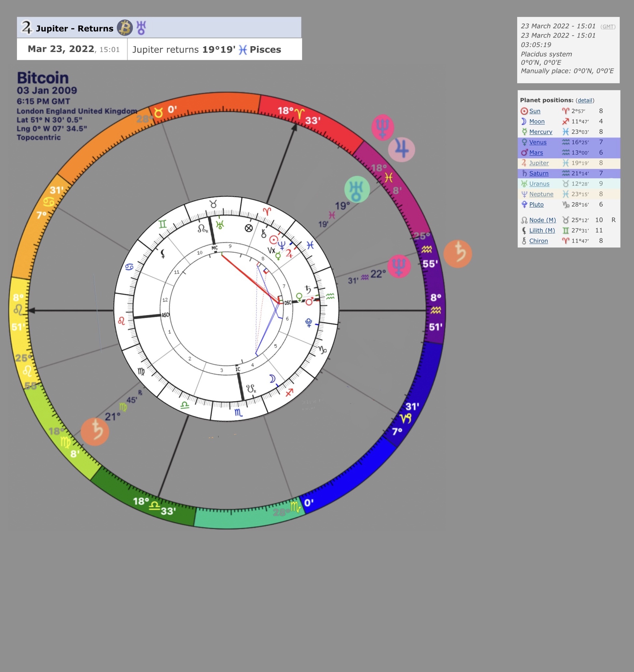Click the red Mars symbol in the inner wheel

[x=310, y=302]
